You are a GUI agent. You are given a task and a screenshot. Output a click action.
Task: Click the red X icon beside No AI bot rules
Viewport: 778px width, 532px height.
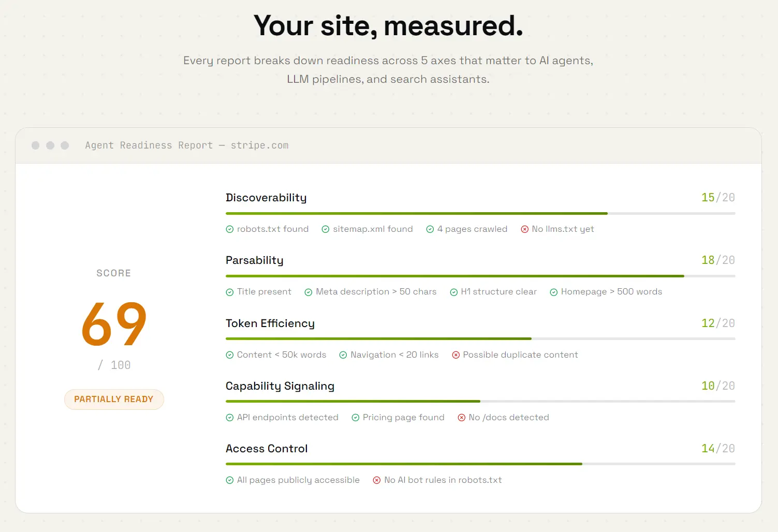tap(377, 480)
